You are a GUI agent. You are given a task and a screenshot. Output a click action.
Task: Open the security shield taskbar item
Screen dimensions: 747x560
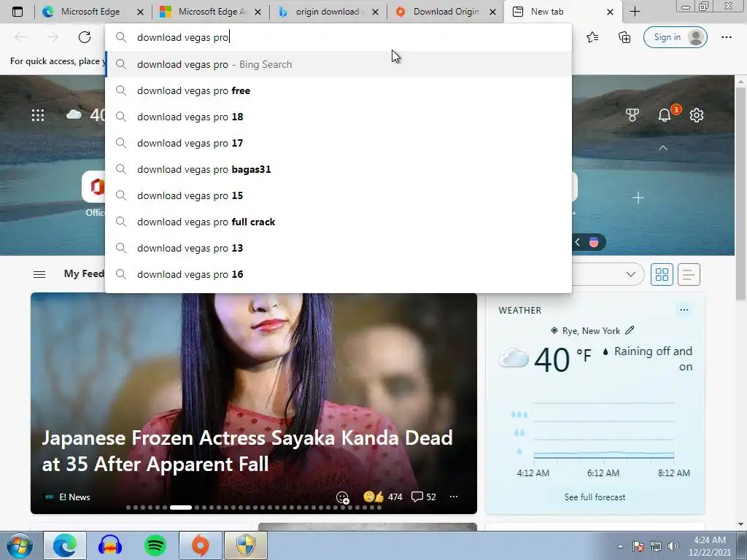pos(246,545)
